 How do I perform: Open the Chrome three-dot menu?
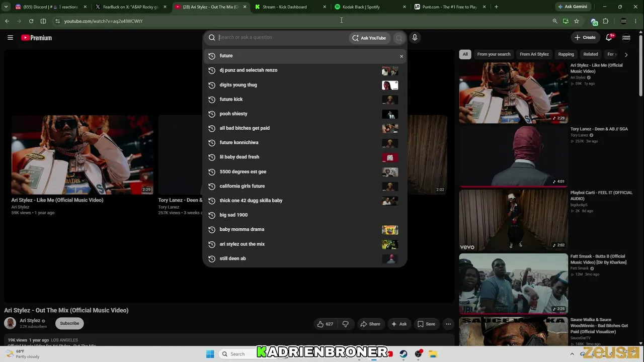(636, 21)
